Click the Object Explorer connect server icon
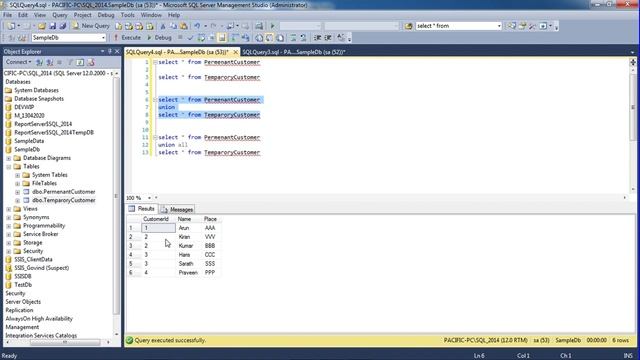Viewport: 640px width, 360px height. click(40, 62)
